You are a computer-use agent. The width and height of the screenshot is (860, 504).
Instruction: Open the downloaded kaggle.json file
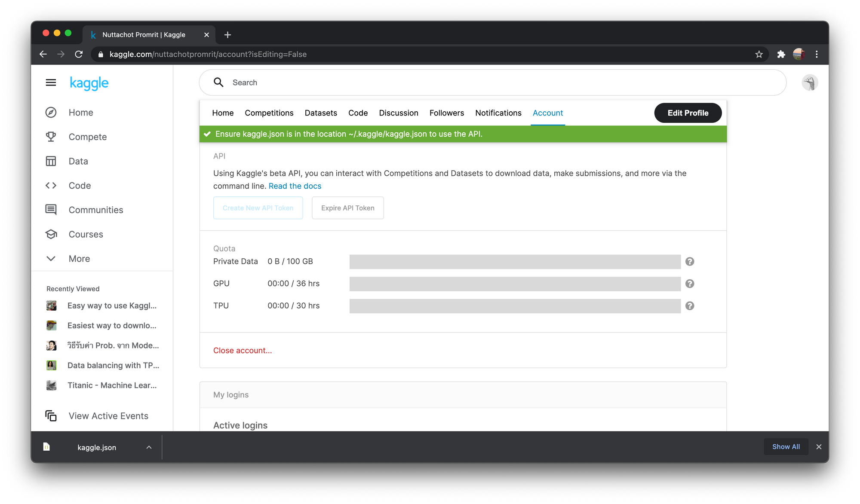pos(97,447)
